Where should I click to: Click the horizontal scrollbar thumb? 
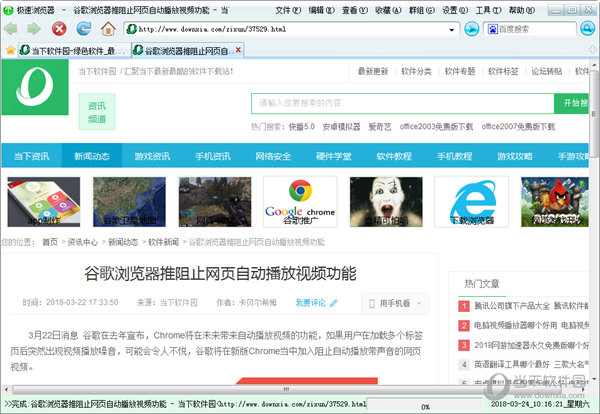[x=286, y=390]
